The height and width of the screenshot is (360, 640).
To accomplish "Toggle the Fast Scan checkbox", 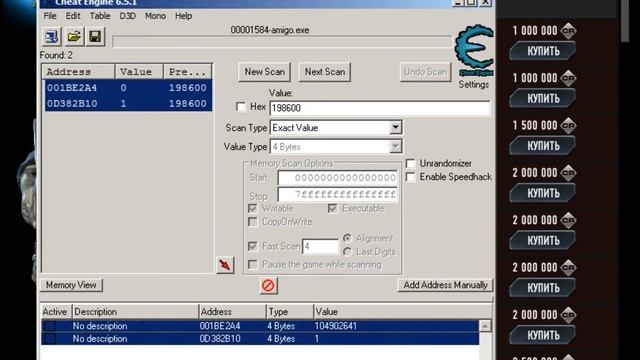I will click(253, 246).
